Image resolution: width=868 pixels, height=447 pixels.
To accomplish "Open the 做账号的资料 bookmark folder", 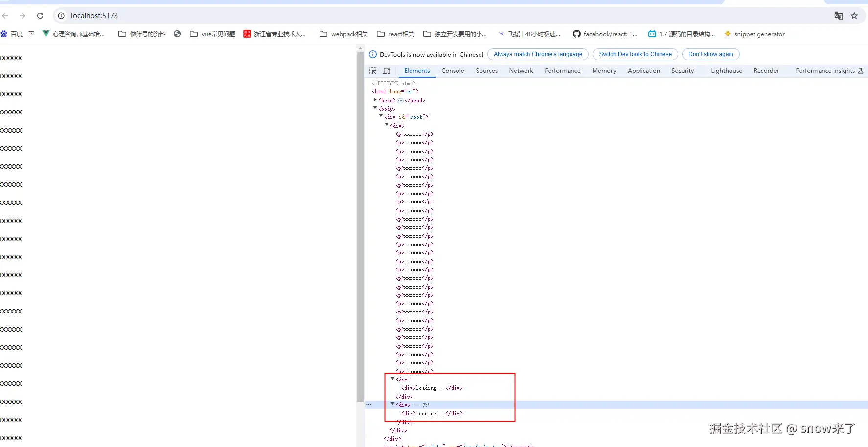I will 142,34.
